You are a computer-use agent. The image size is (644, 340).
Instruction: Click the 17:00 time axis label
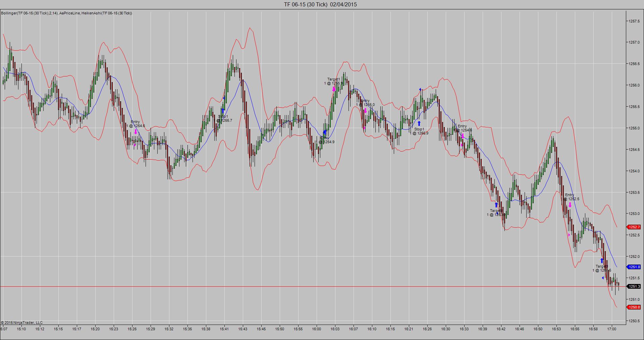click(612, 329)
